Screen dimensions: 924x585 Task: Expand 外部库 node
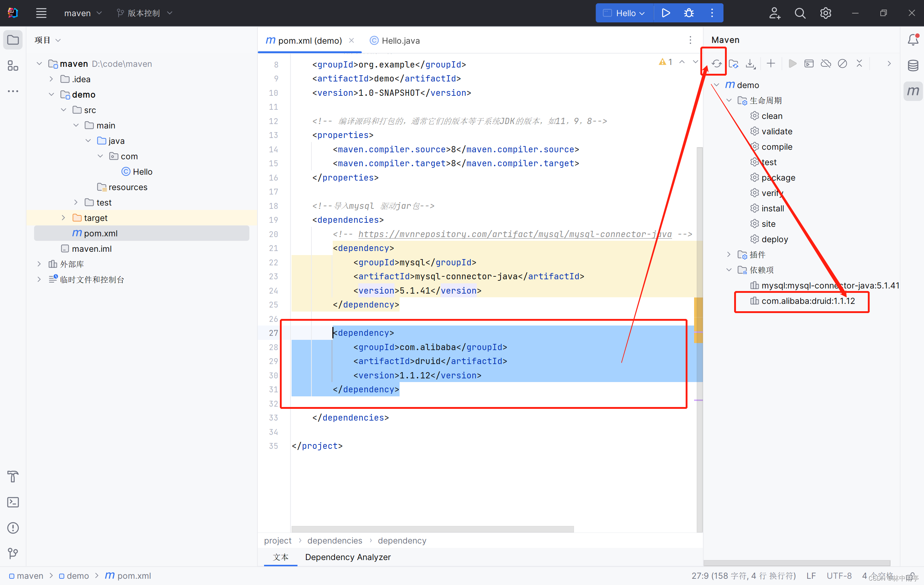(x=39, y=264)
